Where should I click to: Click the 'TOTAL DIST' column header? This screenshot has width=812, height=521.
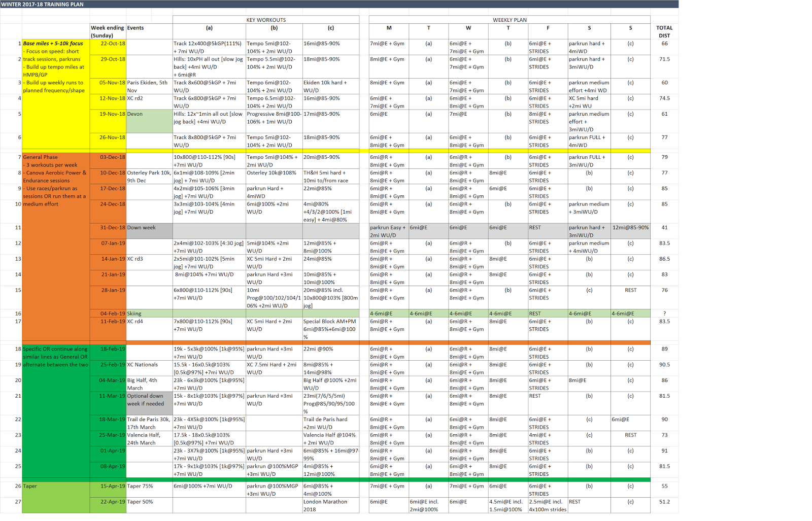[664, 31]
